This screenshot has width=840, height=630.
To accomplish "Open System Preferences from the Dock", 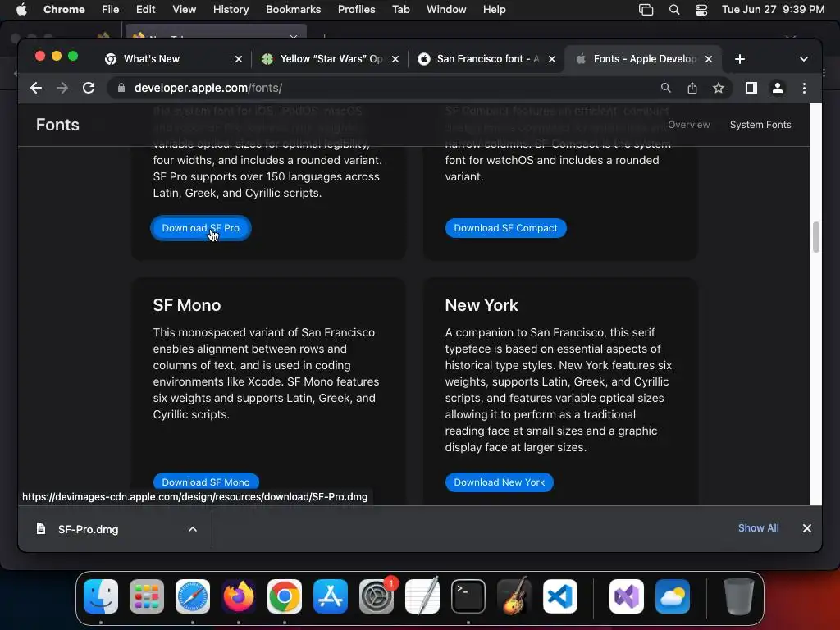I will coord(376,596).
